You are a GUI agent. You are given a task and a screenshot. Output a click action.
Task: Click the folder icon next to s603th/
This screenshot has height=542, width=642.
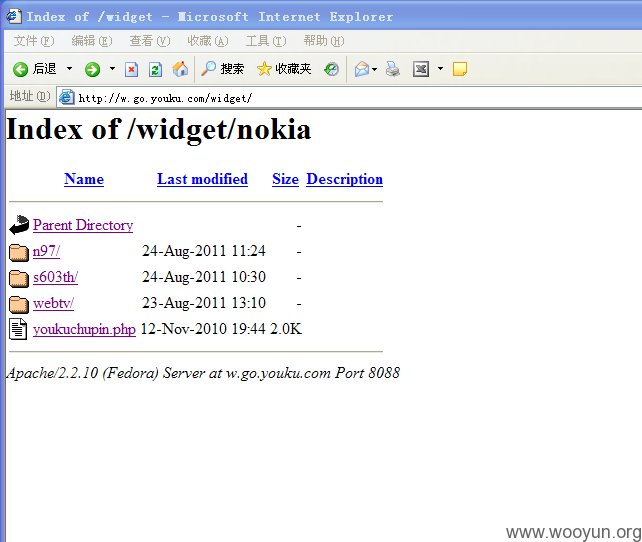point(19,278)
